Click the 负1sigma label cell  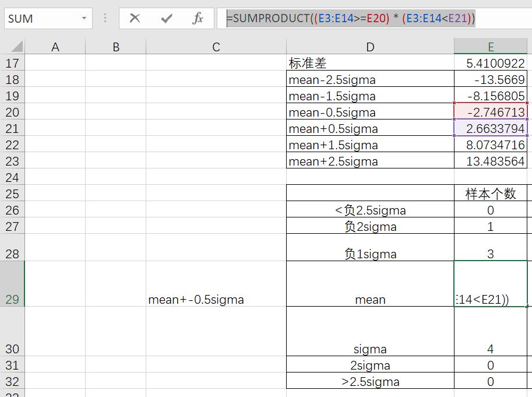pos(370,247)
